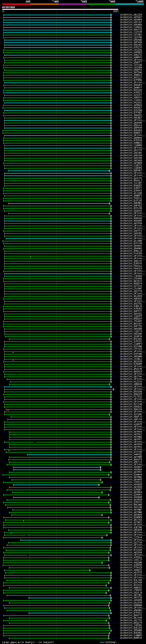Select the UniRef100_Q22716 hit
This screenshot has width=146, height=644.
point(131,543)
